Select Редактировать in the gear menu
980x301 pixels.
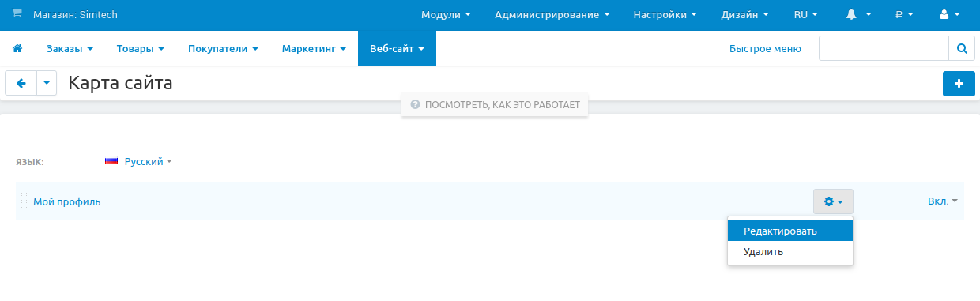tap(790, 231)
